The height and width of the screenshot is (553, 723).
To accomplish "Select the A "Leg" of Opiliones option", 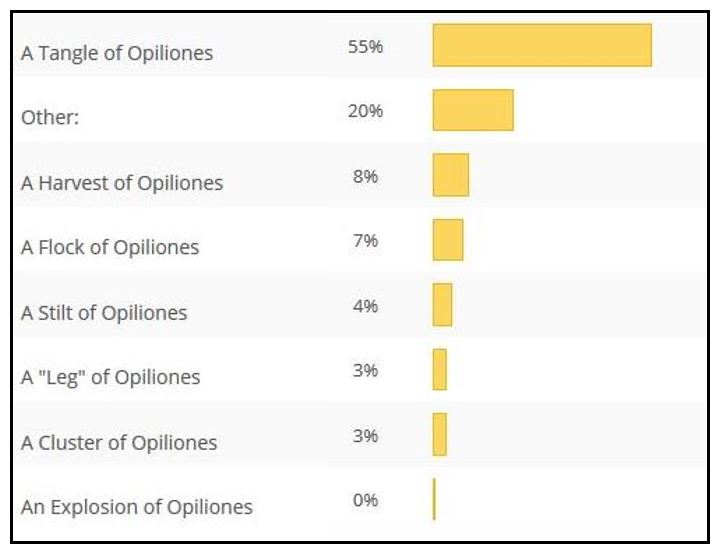I will [x=110, y=377].
